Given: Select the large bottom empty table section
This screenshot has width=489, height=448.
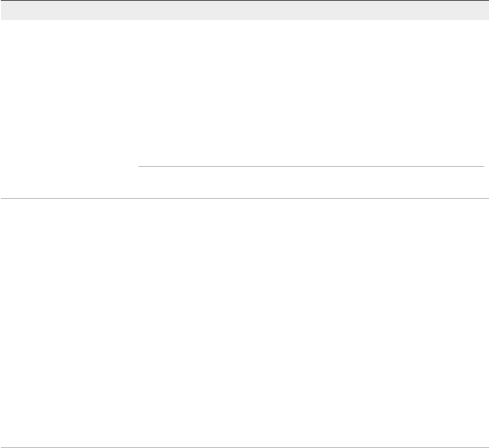Looking at the screenshot, I should click(x=244, y=345).
